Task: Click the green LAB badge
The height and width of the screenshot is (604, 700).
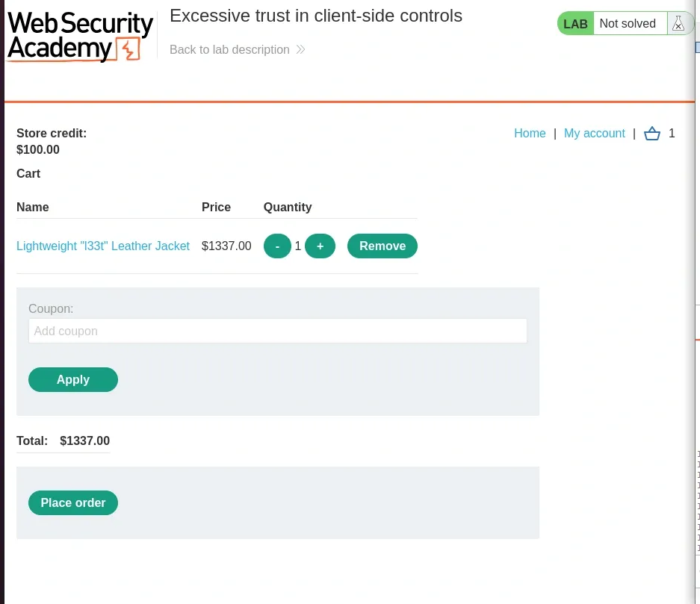Action: pos(575,23)
